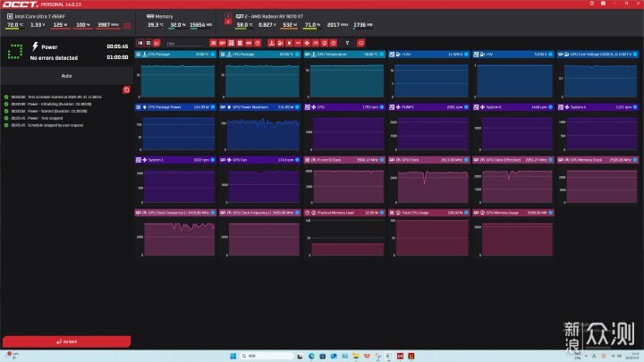The width and height of the screenshot is (644, 362).
Task: Open info icon on GPU Memory Usage graph
Action: coord(551,213)
